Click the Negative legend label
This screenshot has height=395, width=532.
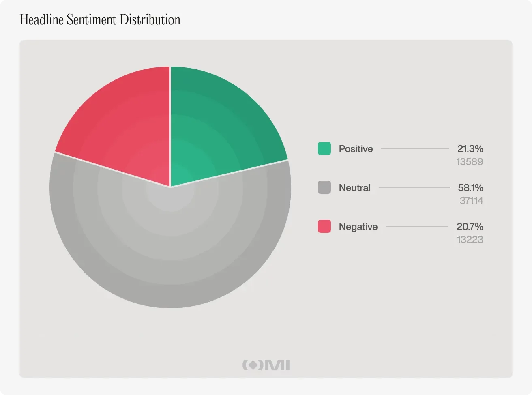(358, 227)
